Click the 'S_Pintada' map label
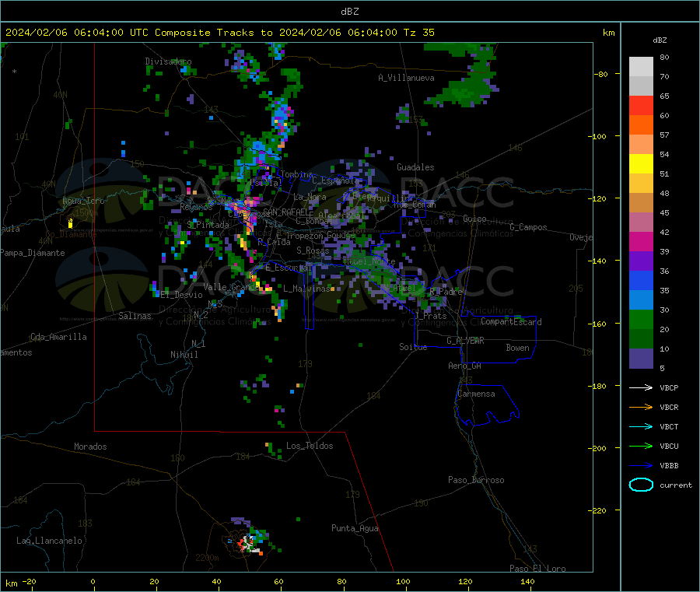 pos(208,225)
